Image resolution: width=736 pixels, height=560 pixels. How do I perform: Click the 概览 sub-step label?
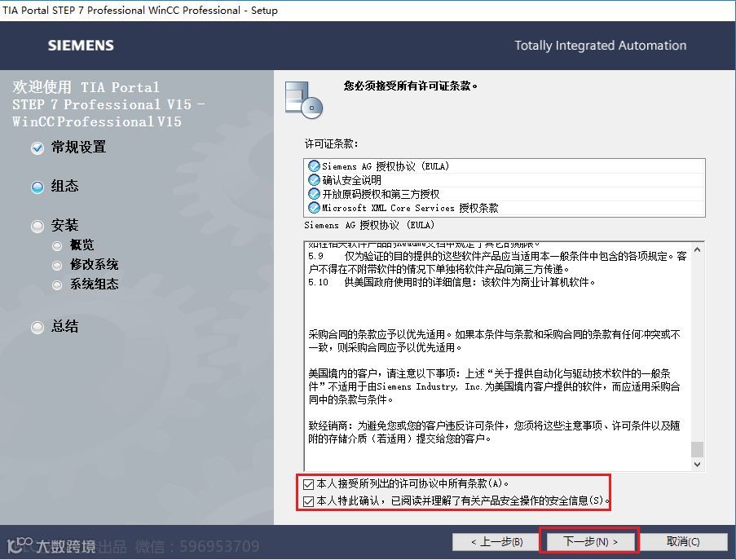click(x=82, y=245)
